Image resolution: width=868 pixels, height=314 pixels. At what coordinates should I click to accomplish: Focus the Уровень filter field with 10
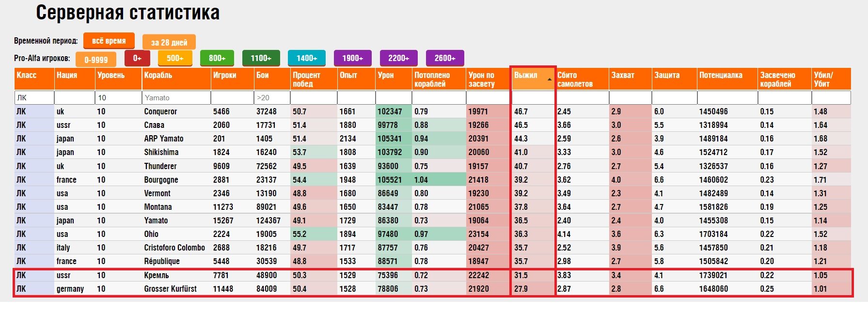[x=118, y=97]
